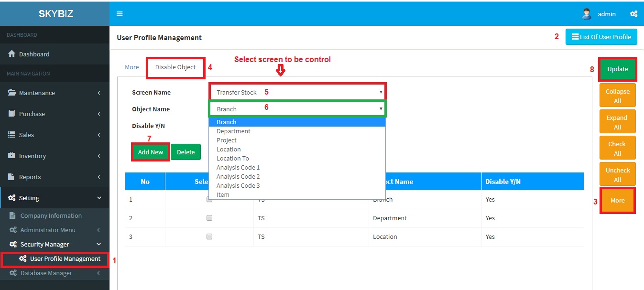This screenshot has height=290, width=644.
Task: Open the Screen Name dropdown
Action: tap(297, 92)
